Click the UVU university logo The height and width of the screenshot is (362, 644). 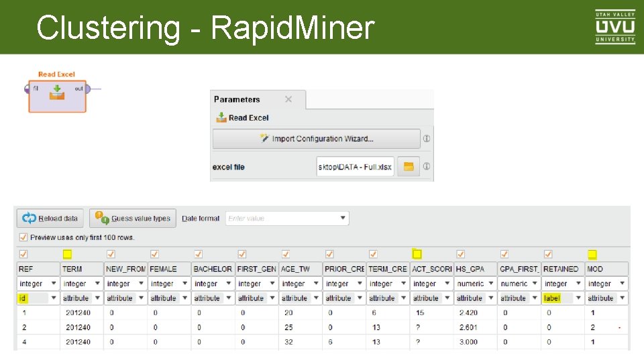coord(615,27)
